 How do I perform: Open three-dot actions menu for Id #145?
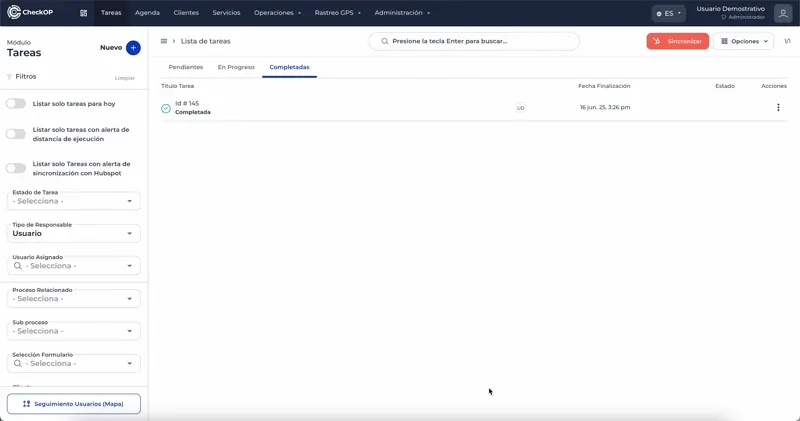778,107
